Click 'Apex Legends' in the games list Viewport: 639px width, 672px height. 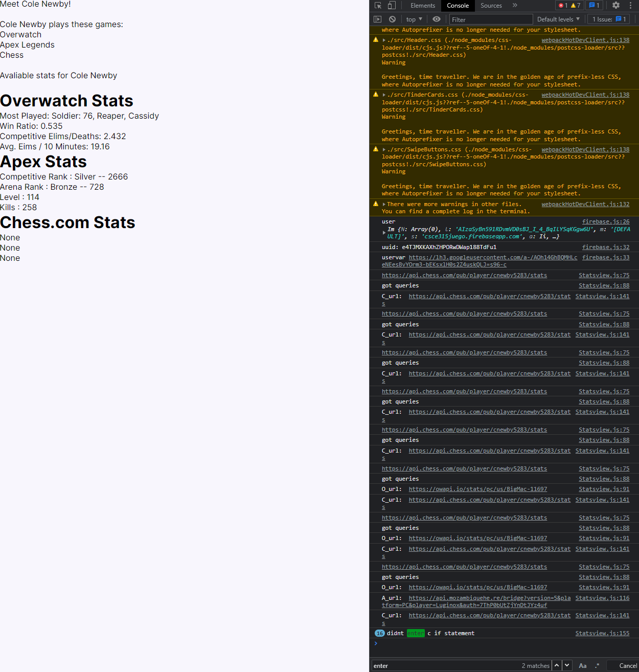tap(27, 45)
